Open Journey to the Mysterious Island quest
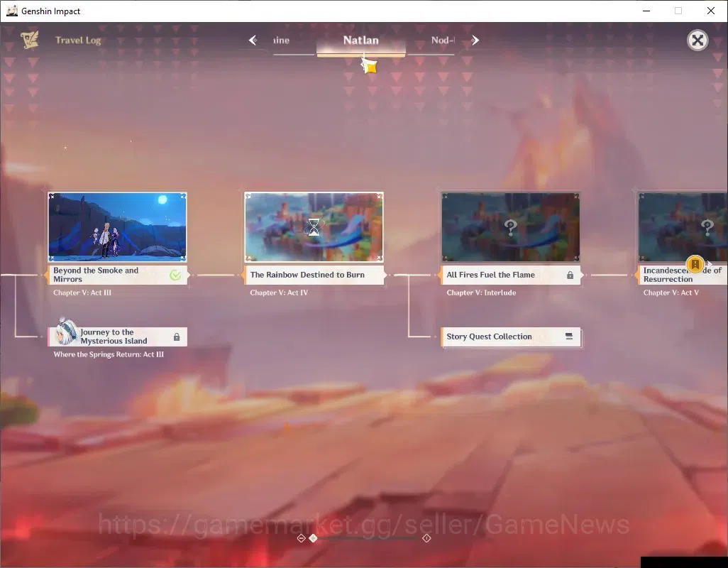 (118, 337)
